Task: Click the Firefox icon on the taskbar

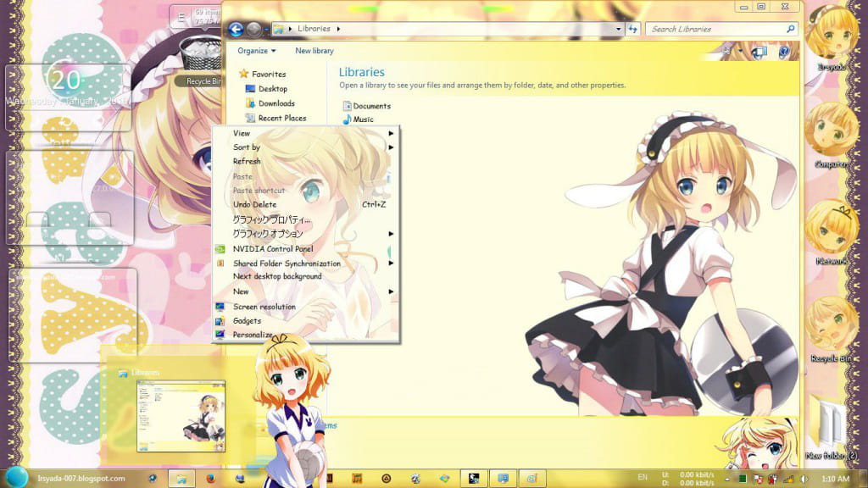Action: [x=211, y=479]
